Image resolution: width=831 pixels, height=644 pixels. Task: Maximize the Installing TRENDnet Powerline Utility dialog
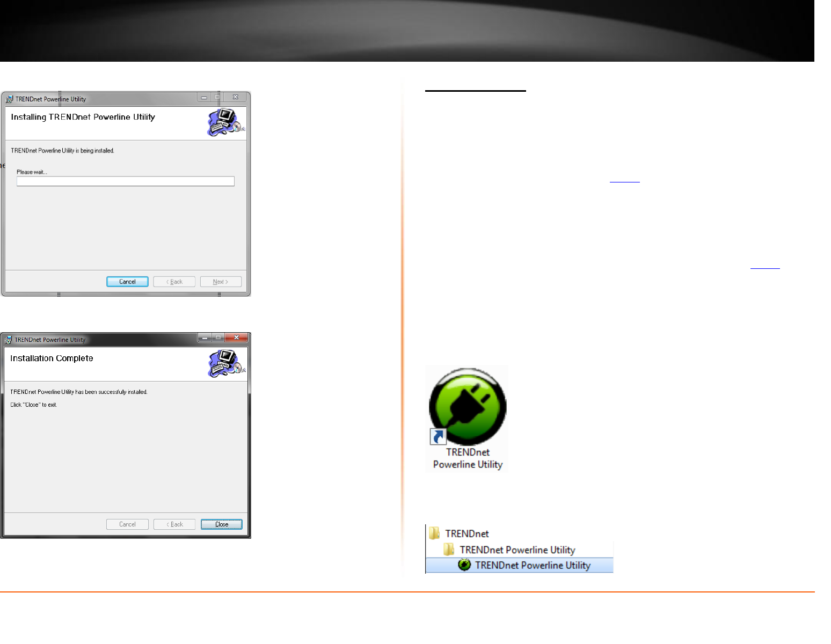coord(217,97)
